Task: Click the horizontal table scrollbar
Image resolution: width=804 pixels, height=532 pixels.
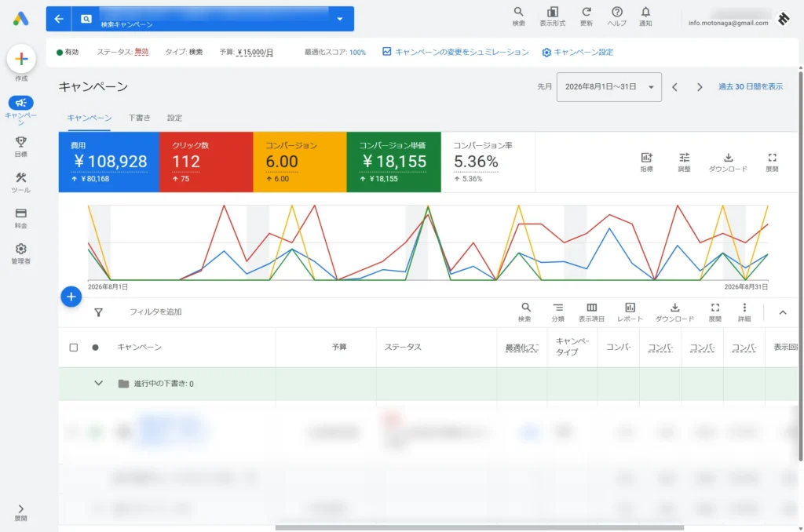Action: coord(480,527)
